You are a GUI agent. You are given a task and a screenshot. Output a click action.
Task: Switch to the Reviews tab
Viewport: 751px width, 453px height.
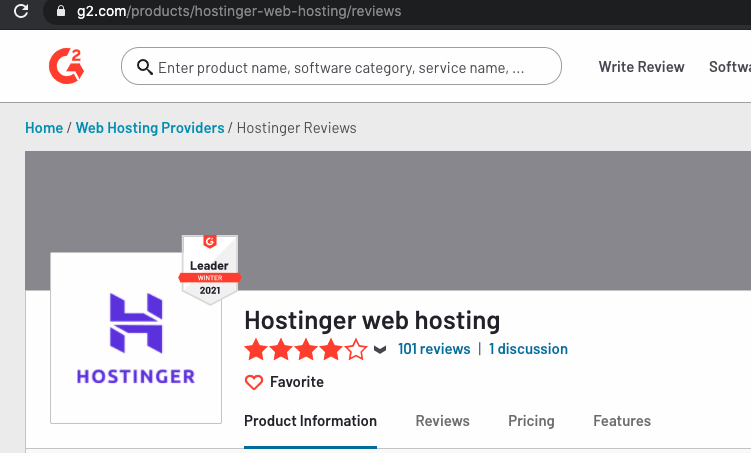pos(443,421)
